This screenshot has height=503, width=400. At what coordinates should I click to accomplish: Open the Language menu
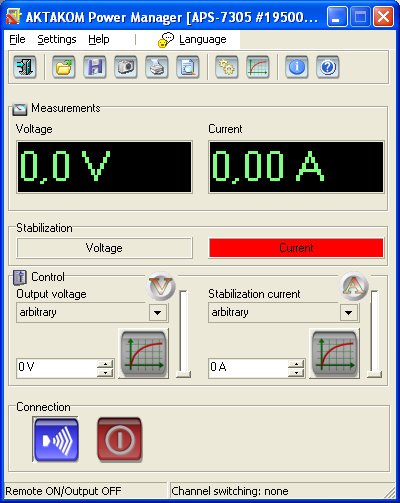pos(193,39)
